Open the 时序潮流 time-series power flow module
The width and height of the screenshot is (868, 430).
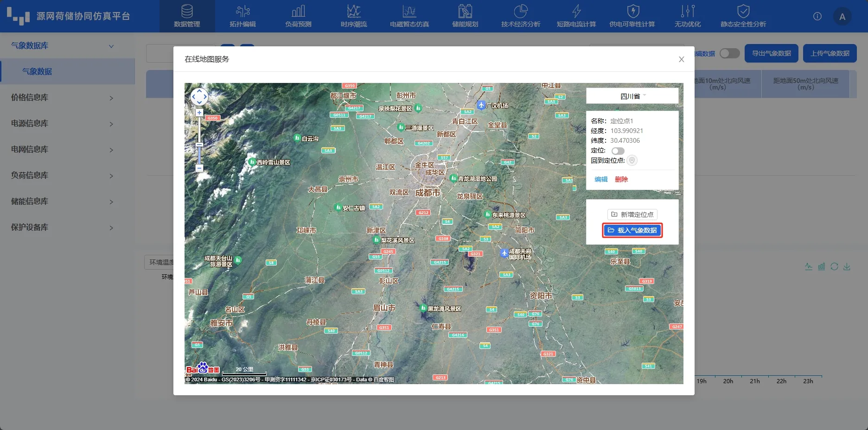[354, 16]
